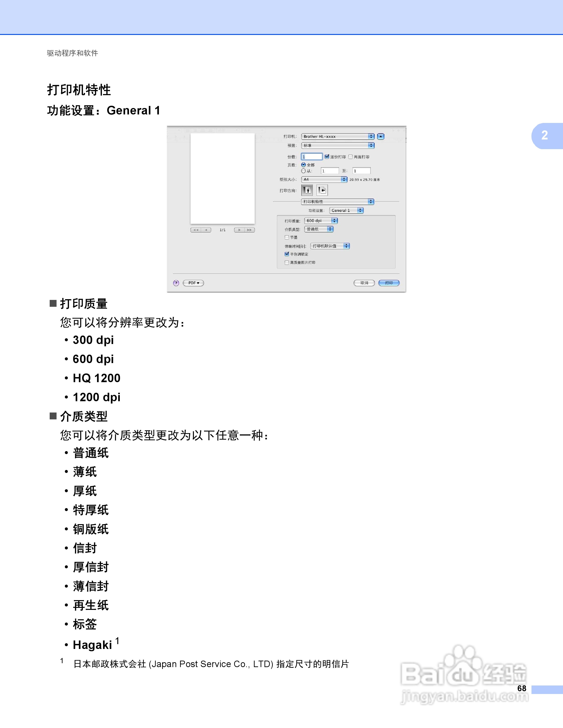Collapse dialog with blue triangle button
Screen dimensions: 563x728
(x=381, y=136)
